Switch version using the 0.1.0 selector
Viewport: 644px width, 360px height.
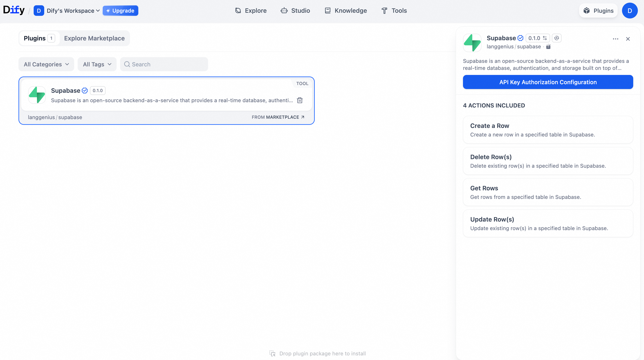click(x=538, y=38)
